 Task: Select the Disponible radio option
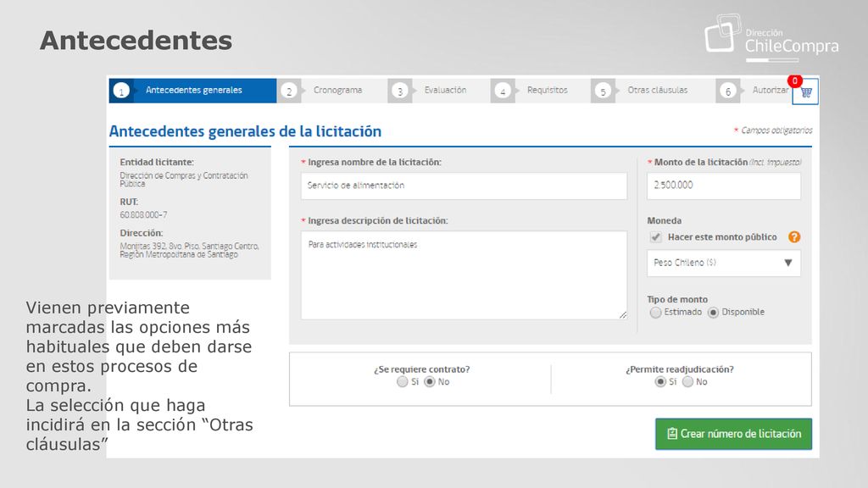713,313
